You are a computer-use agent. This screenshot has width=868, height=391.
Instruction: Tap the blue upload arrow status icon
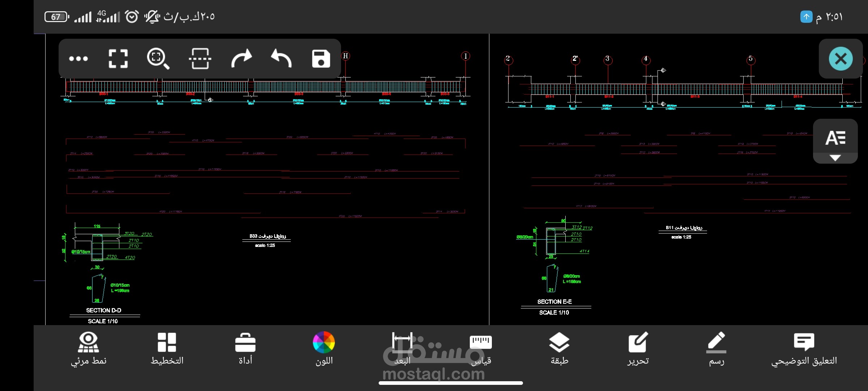coord(806,17)
